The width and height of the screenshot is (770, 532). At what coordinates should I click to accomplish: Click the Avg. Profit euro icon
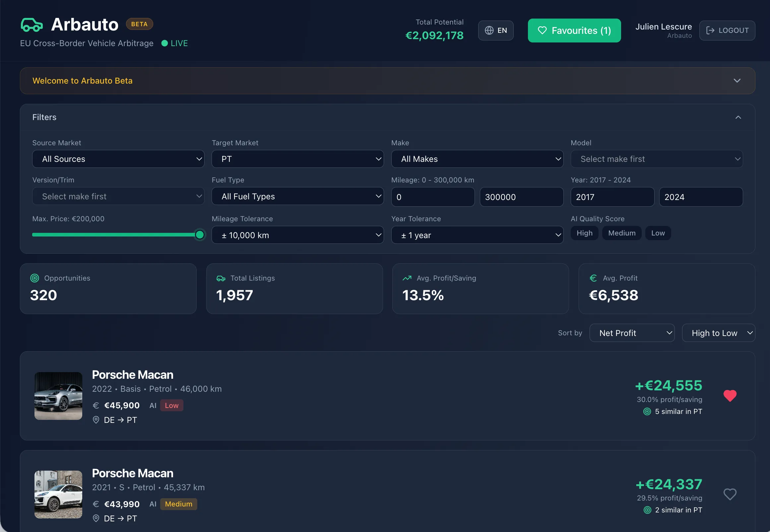[x=593, y=278]
